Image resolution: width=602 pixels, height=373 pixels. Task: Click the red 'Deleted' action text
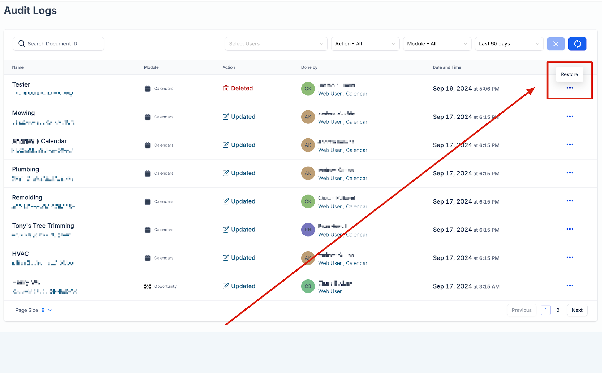[x=242, y=88]
